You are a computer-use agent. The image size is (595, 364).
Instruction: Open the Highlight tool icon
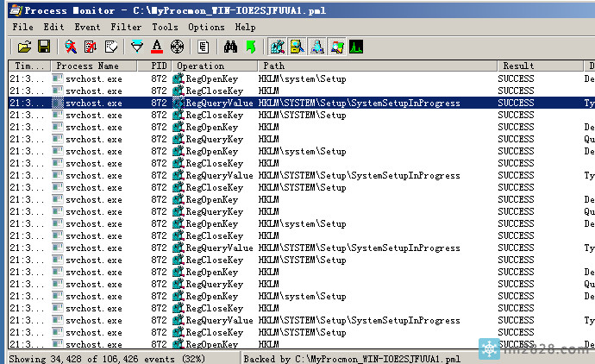[157, 47]
